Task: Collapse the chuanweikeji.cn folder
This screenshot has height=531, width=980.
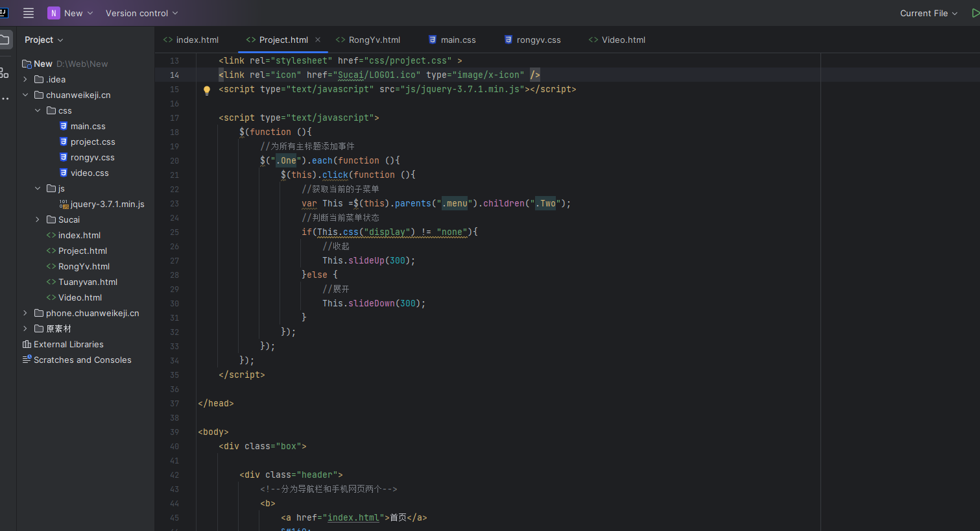Action: [x=25, y=95]
